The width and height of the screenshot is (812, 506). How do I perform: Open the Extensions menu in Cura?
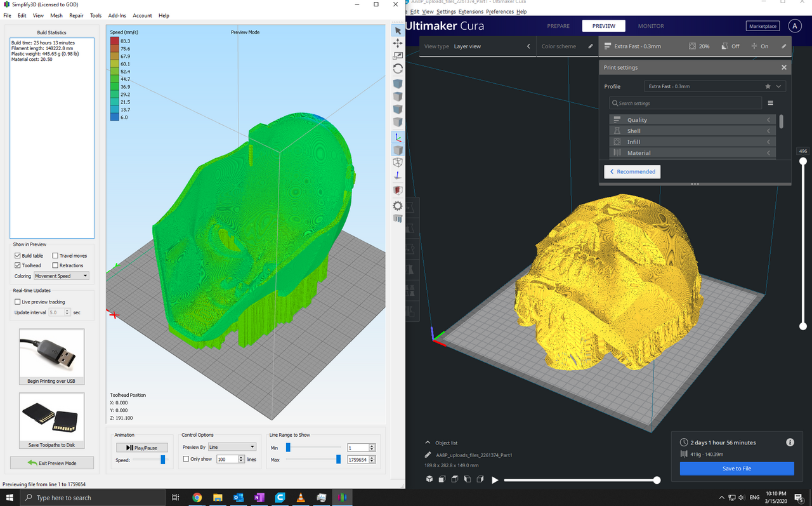coord(471,11)
